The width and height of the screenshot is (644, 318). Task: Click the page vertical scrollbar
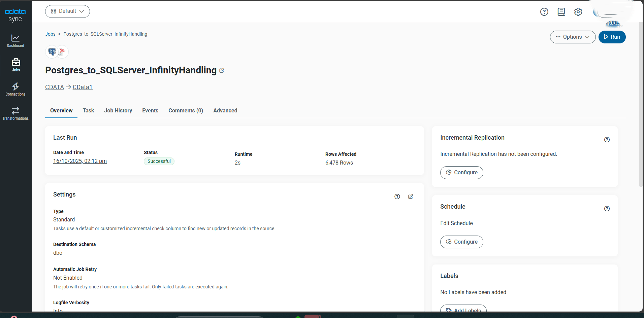point(641,101)
